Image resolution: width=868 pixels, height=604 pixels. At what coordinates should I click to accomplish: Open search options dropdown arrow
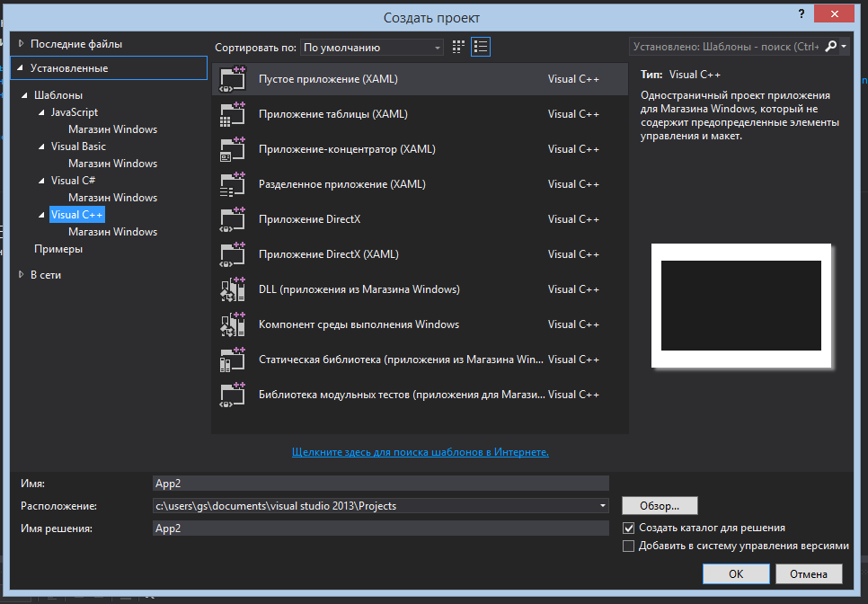(844, 47)
